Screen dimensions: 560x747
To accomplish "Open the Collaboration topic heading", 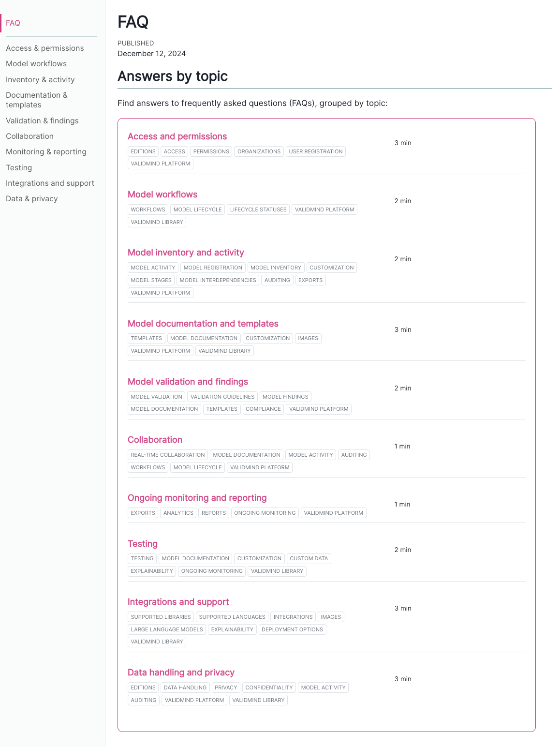I will point(155,440).
